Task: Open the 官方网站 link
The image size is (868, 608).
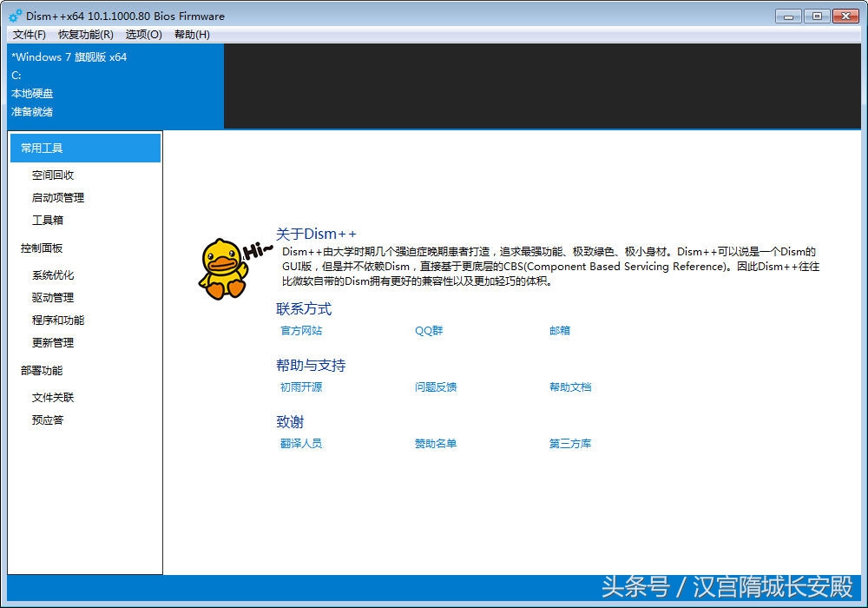Action: pos(301,331)
